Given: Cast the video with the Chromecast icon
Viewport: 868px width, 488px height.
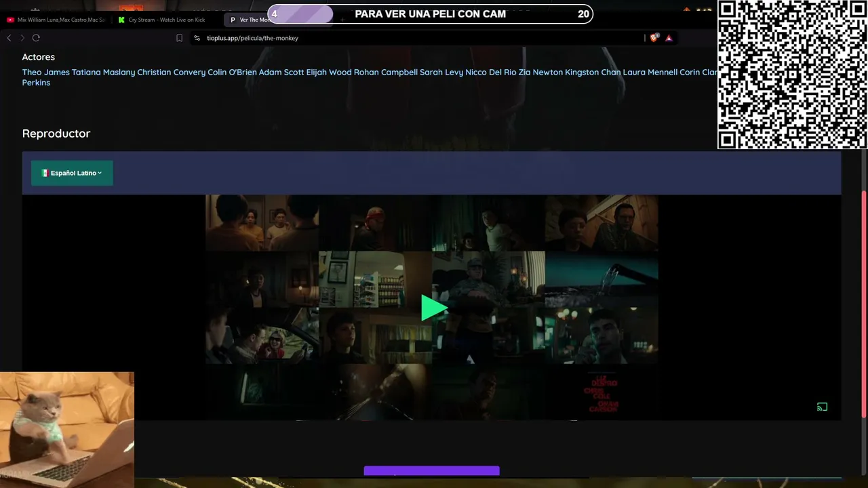Looking at the screenshot, I should pyautogui.click(x=822, y=407).
